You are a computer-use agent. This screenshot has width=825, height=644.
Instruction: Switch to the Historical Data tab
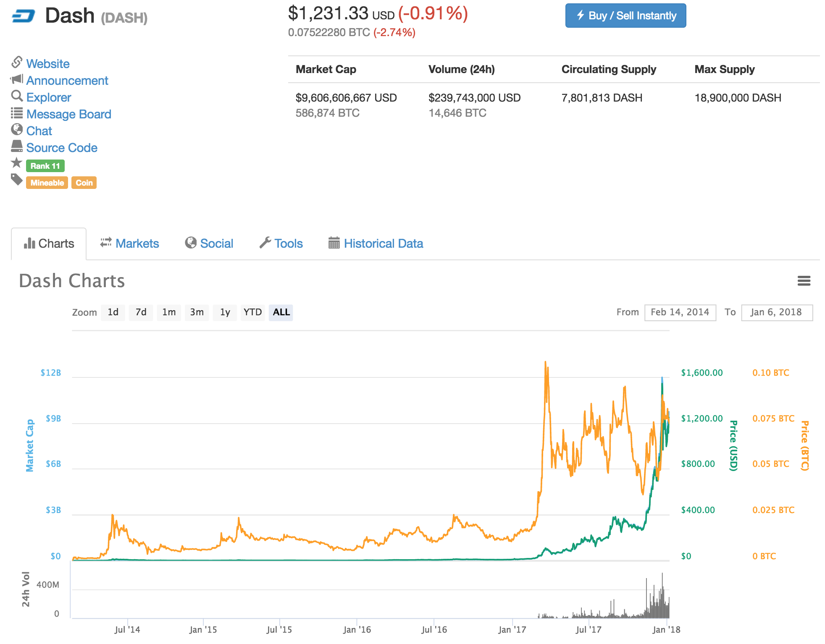tap(376, 243)
